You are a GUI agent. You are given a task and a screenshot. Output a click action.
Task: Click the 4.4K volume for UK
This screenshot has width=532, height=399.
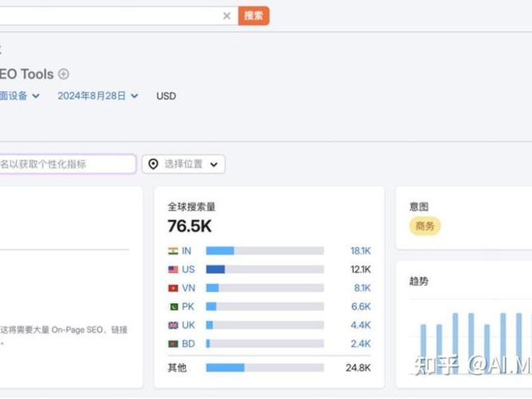tap(360, 325)
